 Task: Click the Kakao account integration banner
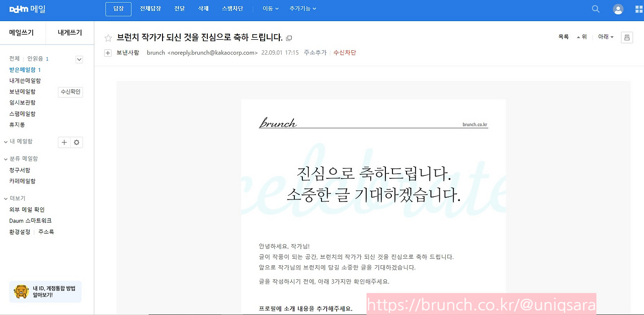coord(45,291)
